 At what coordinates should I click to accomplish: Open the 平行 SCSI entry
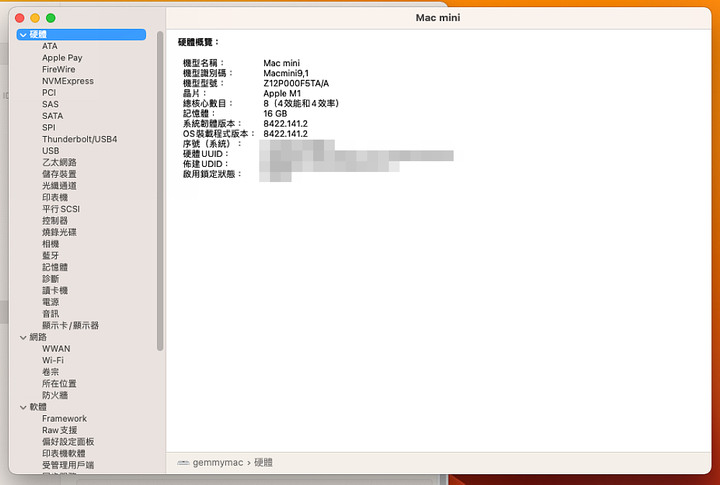click(61, 209)
